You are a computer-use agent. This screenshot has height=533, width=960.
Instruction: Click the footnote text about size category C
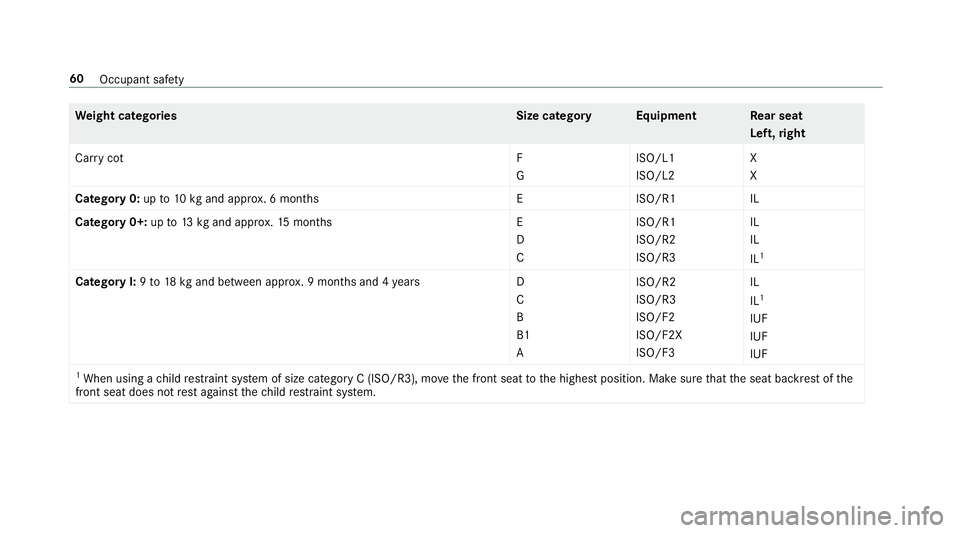point(463,385)
